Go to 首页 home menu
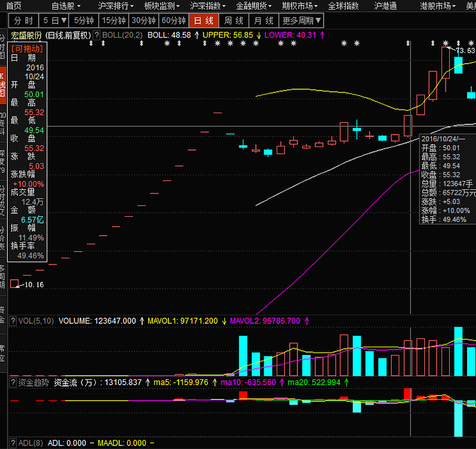 (14, 6)
